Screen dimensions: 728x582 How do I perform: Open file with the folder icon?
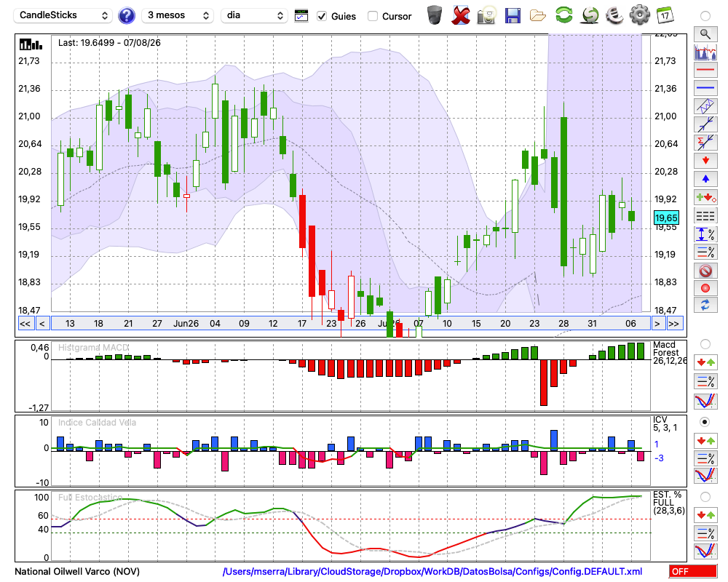538,16
